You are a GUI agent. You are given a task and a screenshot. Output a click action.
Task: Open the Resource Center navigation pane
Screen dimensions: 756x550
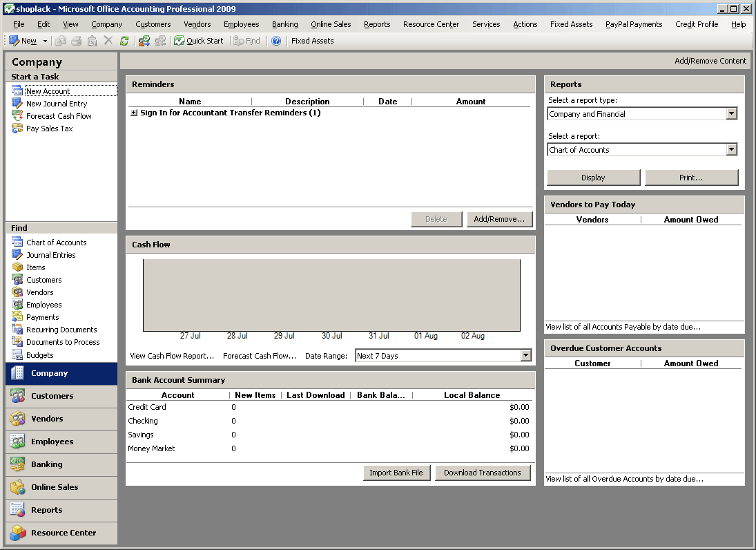tap(61, 533)
